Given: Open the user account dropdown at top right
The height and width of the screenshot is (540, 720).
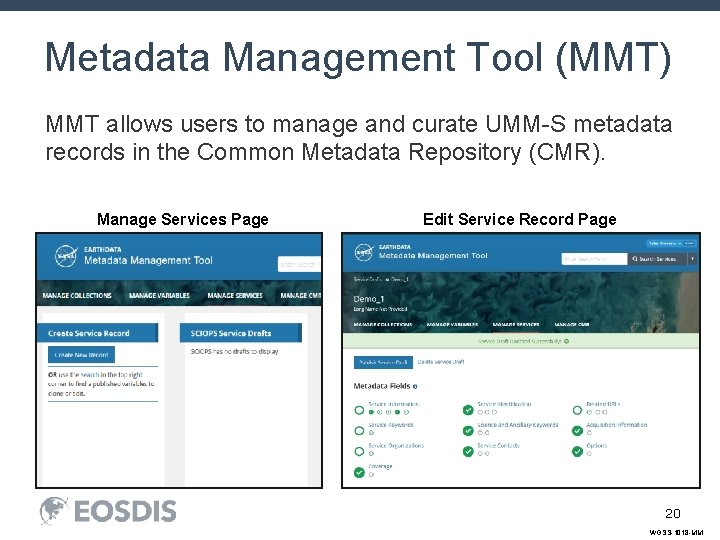Looking at the screenshot, I should pos(671,243).
